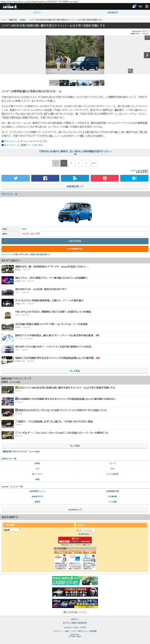Image resolution: width=150 pixels, height=644 pixels.
Task: Advance gallery with the next arrow
Action: coord(147,55)
